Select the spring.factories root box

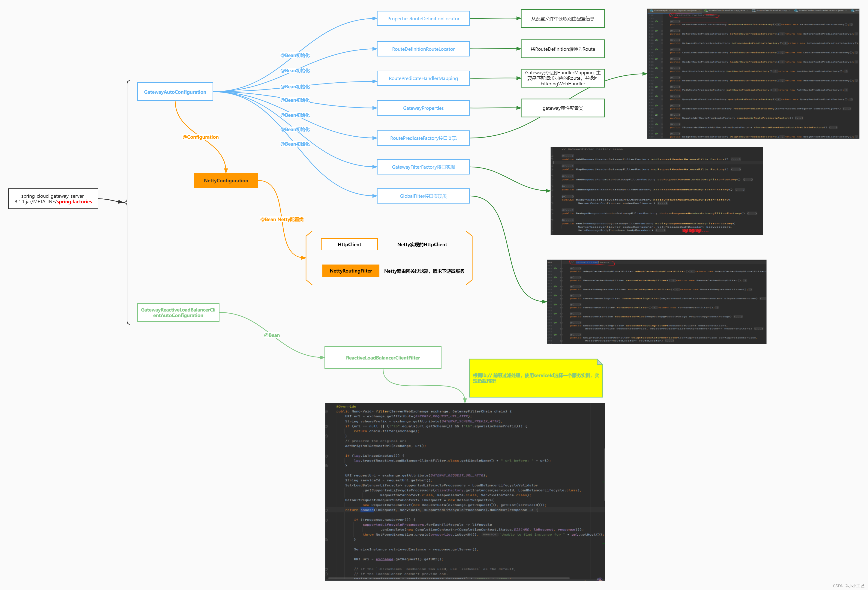click(x=53, y=199)
